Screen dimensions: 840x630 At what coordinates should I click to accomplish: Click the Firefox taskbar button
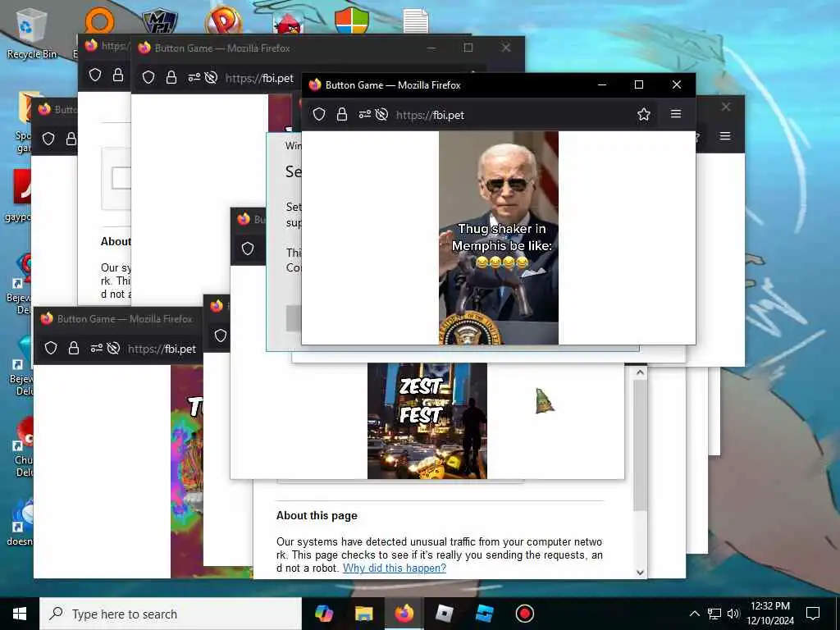(404, 614)
